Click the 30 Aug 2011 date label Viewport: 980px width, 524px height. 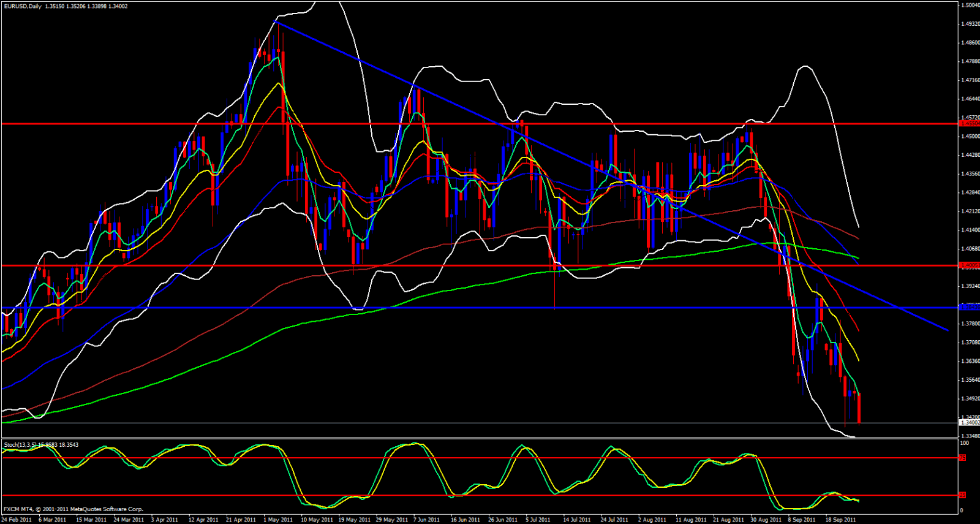[x=766, y=520]
